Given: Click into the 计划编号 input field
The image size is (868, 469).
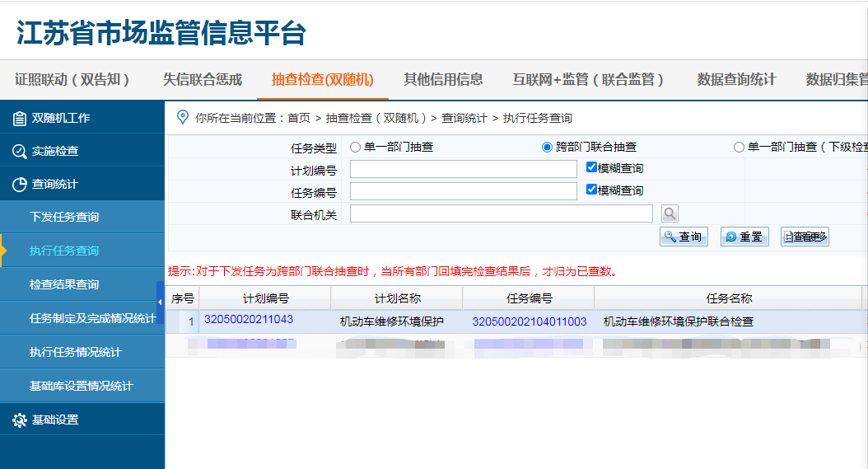Looking at the screenshot, I should (x=463, y=169).
